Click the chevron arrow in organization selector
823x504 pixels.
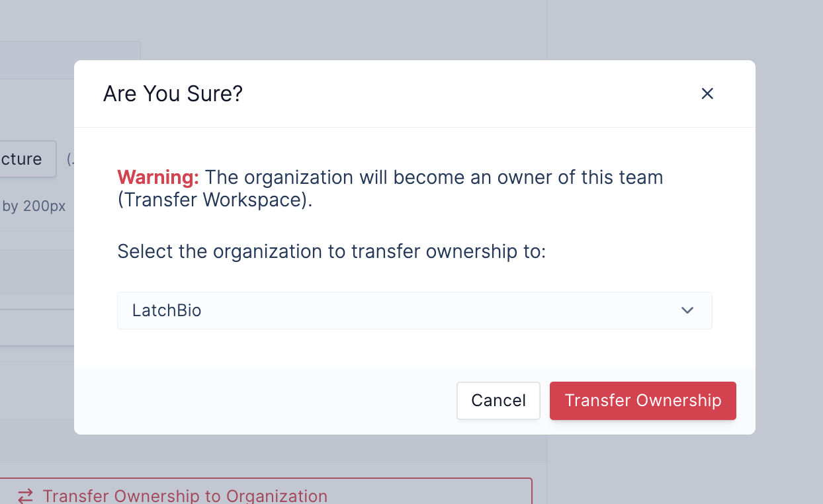click(687, 310)
